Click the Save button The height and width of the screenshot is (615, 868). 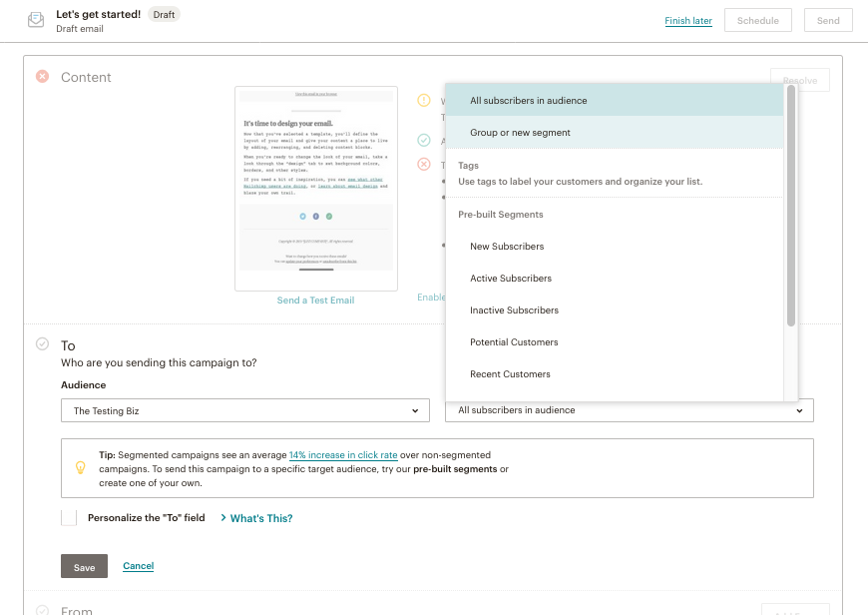coord(84,566)
